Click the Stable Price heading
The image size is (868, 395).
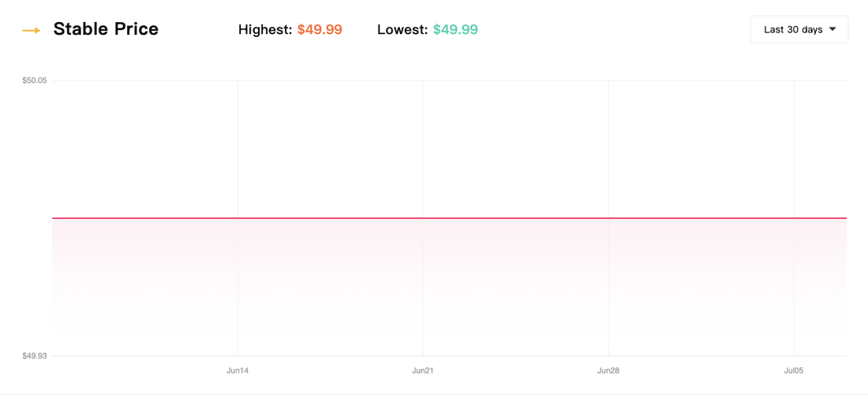coord(106,29)
